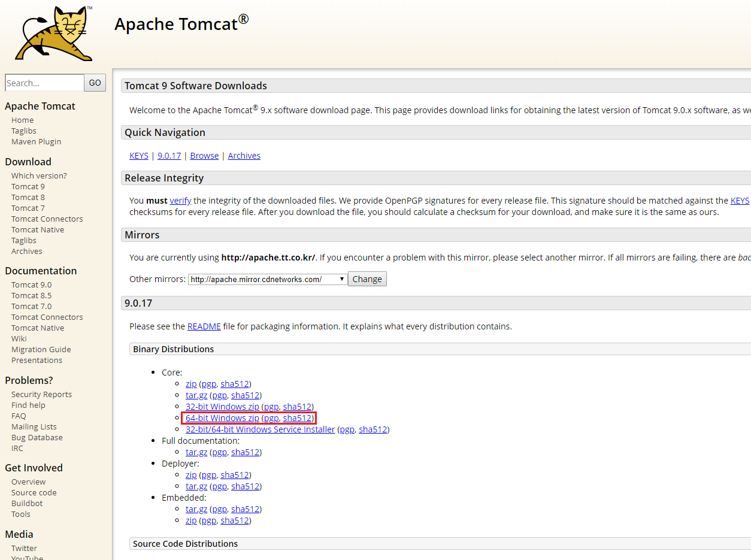The image size is (751, 560).
Task: Download the Embedded tar.gz
Action: click(196, 509)
